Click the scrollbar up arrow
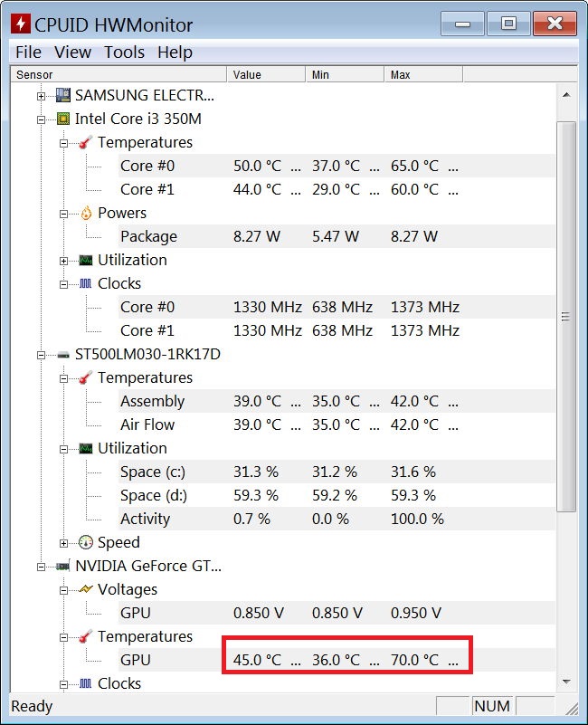588x725 pixels. [566, 95]
